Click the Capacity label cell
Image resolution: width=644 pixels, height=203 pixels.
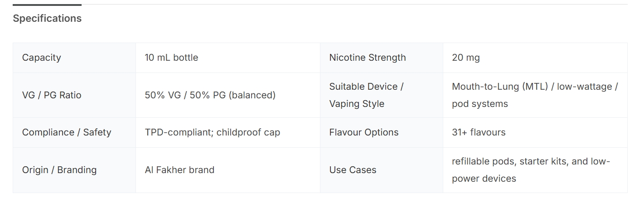point(41,58)
